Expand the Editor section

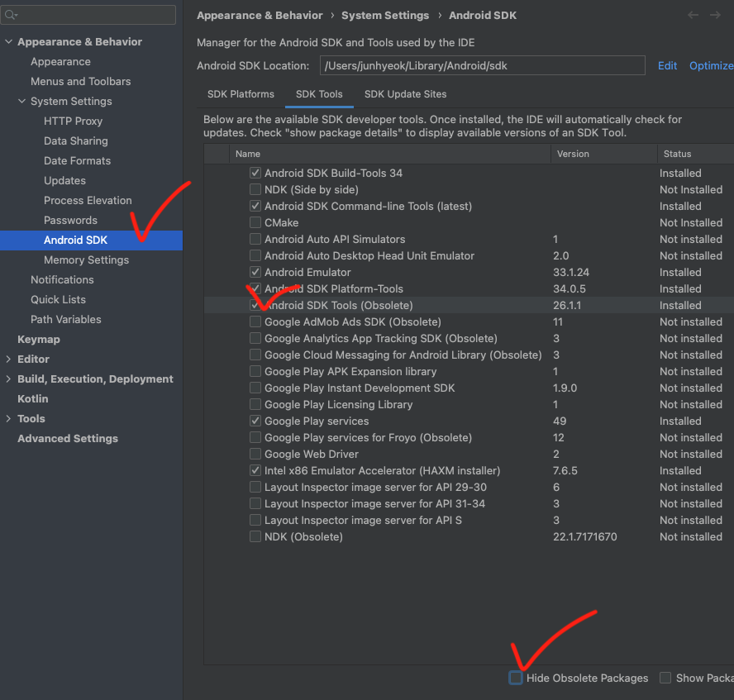(8, 359)
